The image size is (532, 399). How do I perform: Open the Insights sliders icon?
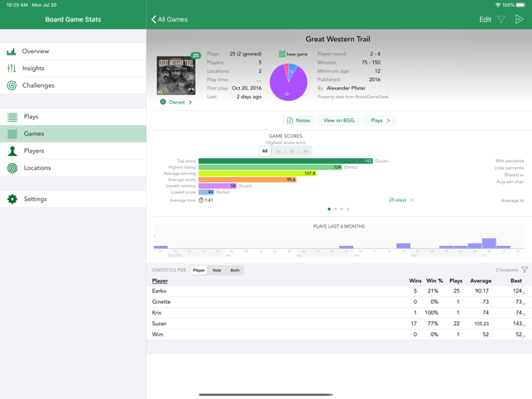12,68
